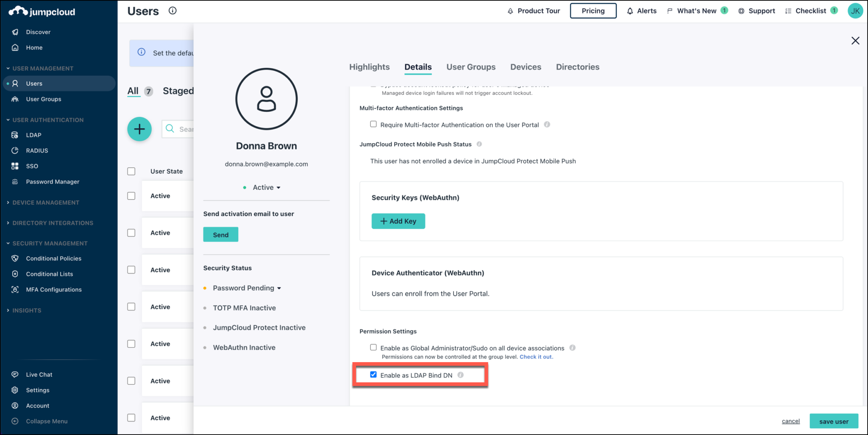Open Password Manager from the sidebar
The width and height of the screenshot is (868, 435).
click(x=52, y=181)
